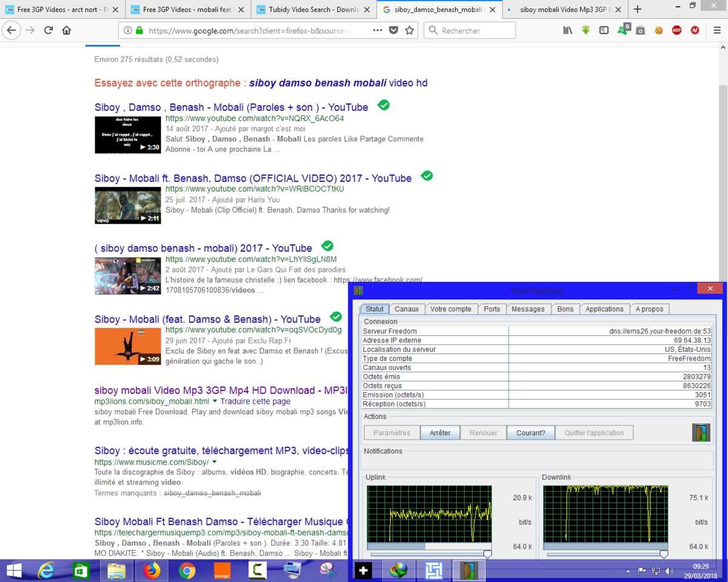The height and width of the screenshot is (582, 728).
Task: Open Camtasia icon in taskbar
Action: [257, 570]
